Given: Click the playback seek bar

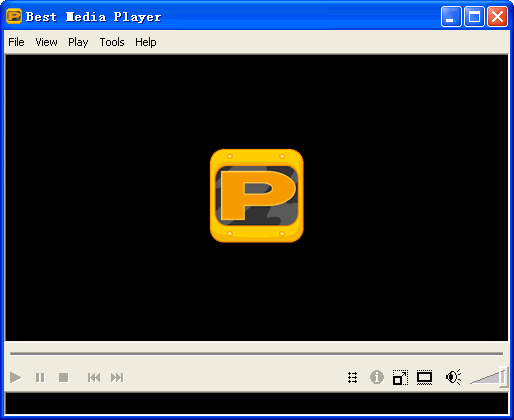Looking at the screenshot, I should 256,353.
